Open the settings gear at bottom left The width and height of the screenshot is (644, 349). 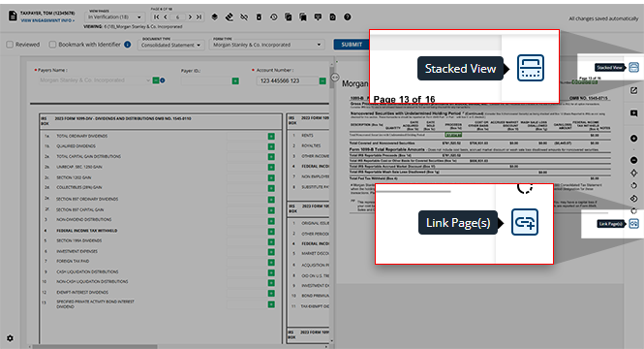pyautogui.click(x=10, y=338)
